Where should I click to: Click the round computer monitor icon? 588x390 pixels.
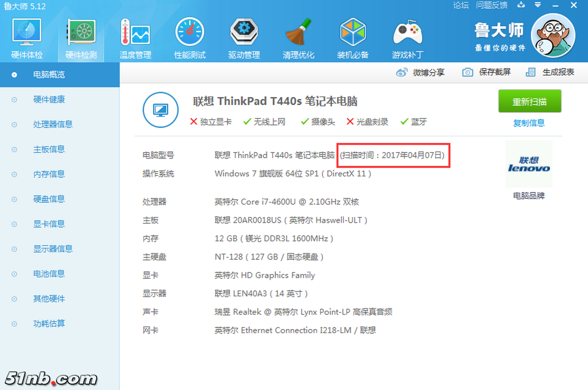coord(160,110)
